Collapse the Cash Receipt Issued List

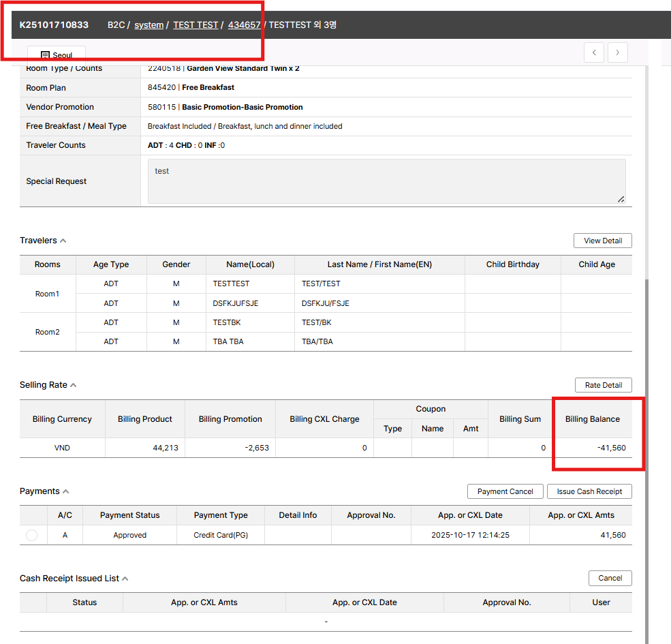pyautogui.click(x=125, y=579)
